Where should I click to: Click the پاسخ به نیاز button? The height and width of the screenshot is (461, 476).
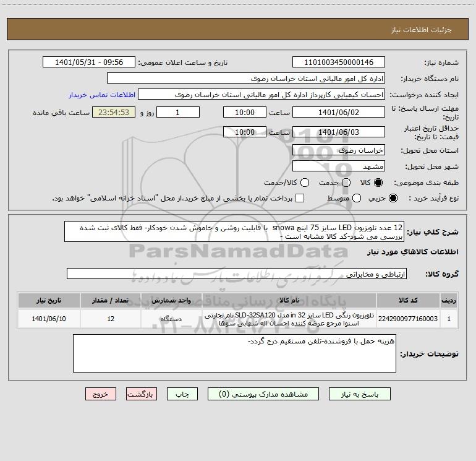[x=360, y=394]
